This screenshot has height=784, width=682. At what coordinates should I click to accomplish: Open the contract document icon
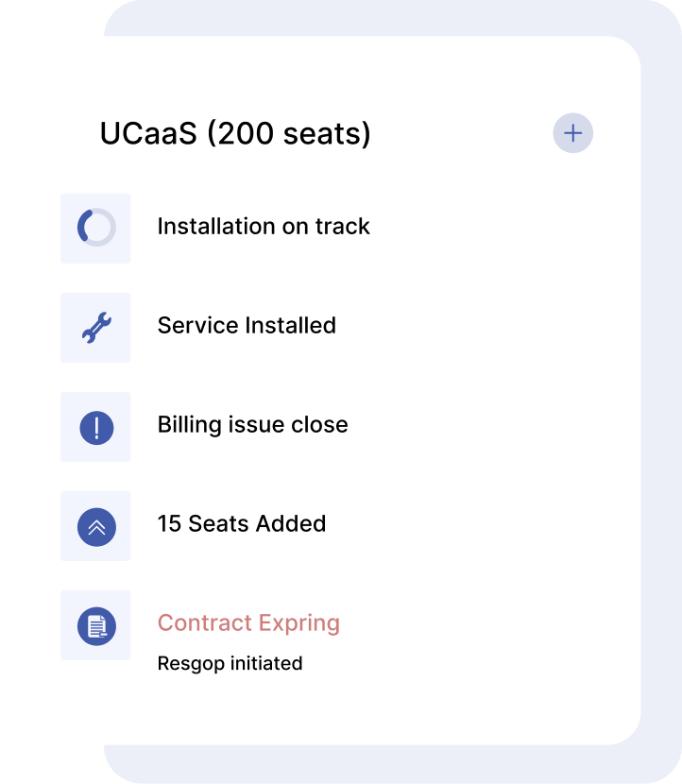coord(95,625)
